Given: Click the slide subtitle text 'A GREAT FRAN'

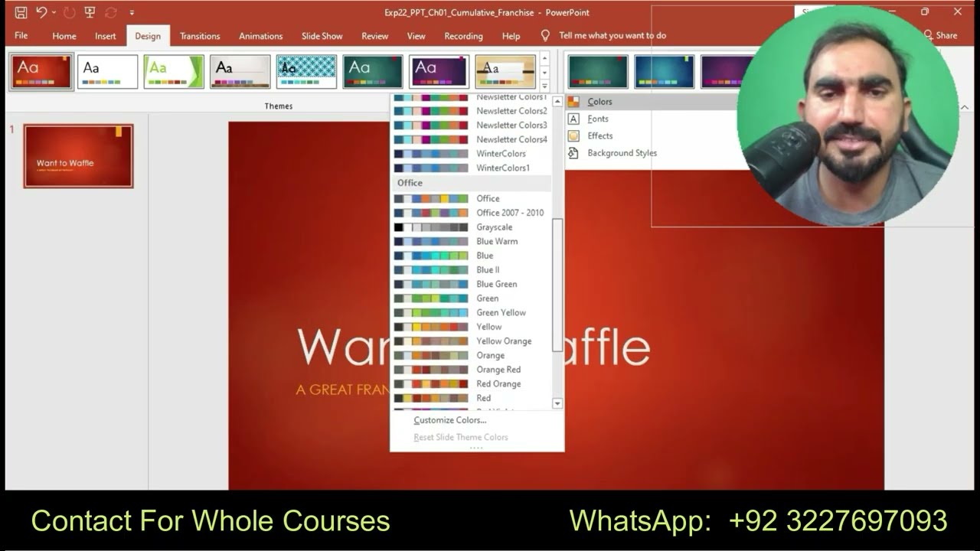Looking at the screenshot, I should [343, 390].
